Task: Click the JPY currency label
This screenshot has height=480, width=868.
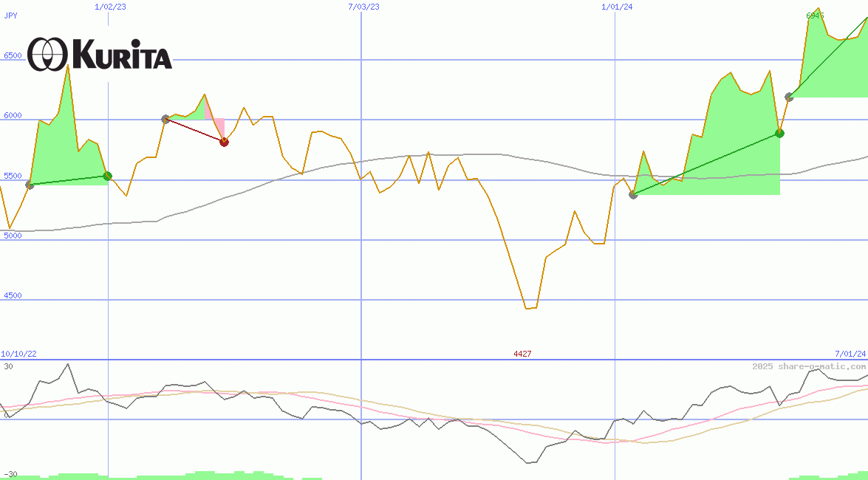Action: click(11, 15)
